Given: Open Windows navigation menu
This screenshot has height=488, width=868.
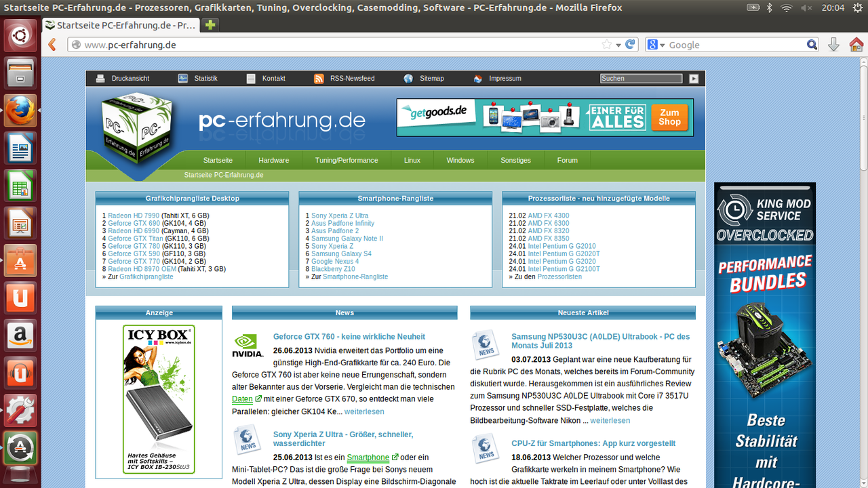Looking at the screenshot, I should (x=460, y=161).
